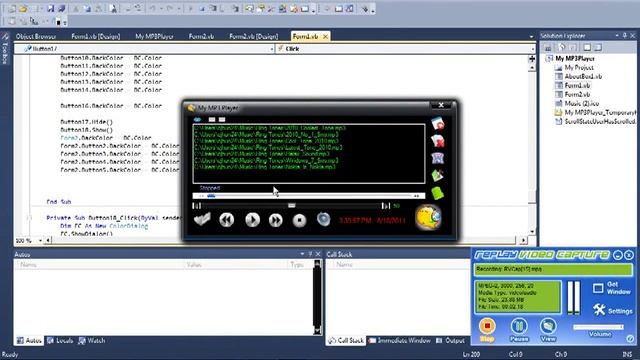Click the editor horizontal scrollbar right arrow
The width and height of the screenshot is (640, 360).
[x=524, y=240]
